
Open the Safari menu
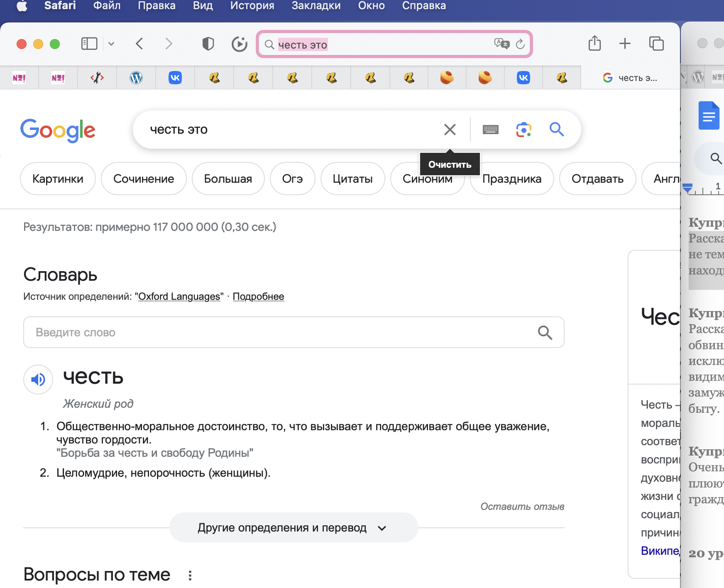[x=60, y=6]
